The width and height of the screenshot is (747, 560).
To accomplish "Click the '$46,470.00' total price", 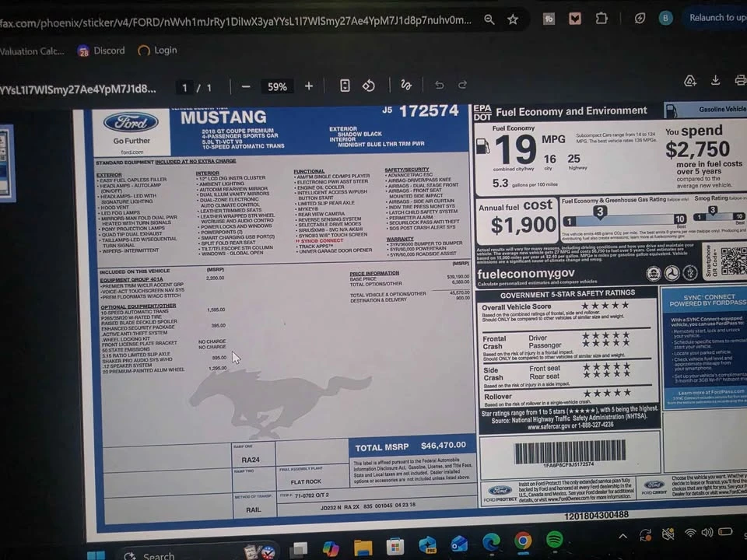I will pos(443,445).
